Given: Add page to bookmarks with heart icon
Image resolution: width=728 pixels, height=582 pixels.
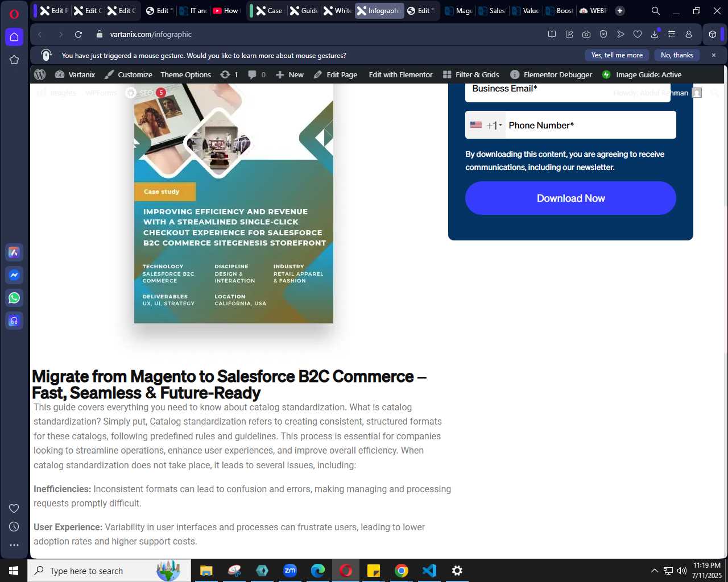Looking at the screenshot, I should [638, 35].
